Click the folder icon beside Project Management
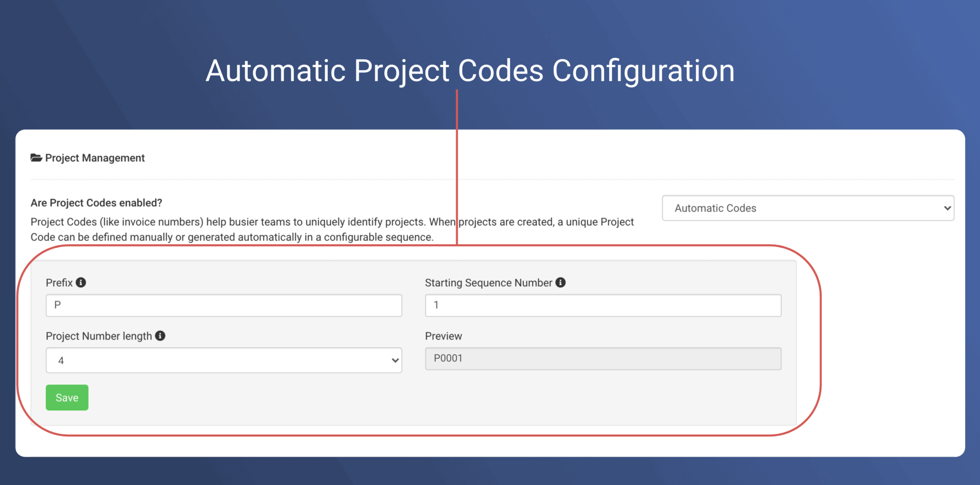The width and height of the screenshot is (980, 485). 35,157
